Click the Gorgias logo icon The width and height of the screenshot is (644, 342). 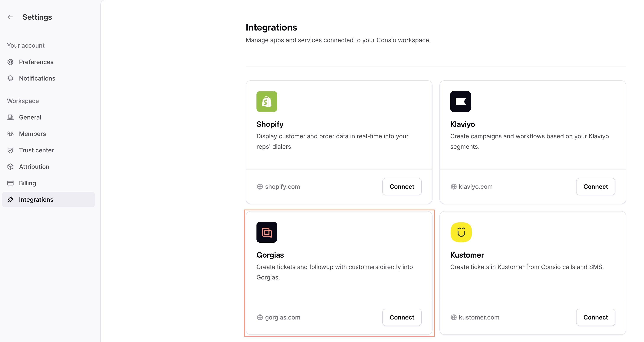[x=266, y=232]
